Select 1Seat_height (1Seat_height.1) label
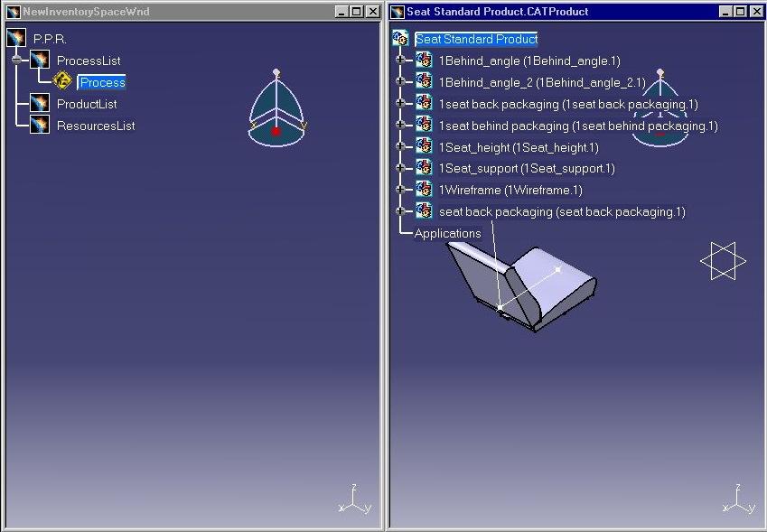 pos(519,147)
